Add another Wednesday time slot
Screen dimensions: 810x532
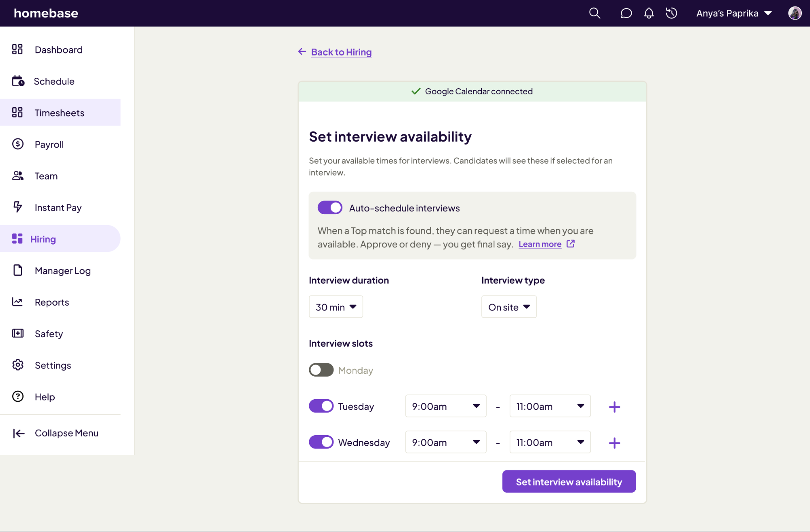[x=614, y=443]
